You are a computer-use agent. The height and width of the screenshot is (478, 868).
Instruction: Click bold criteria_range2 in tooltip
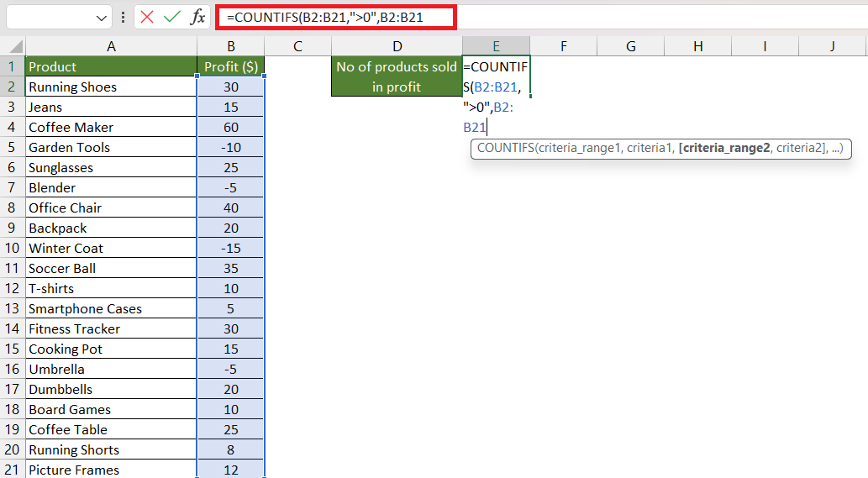click(x=726, y=148)
